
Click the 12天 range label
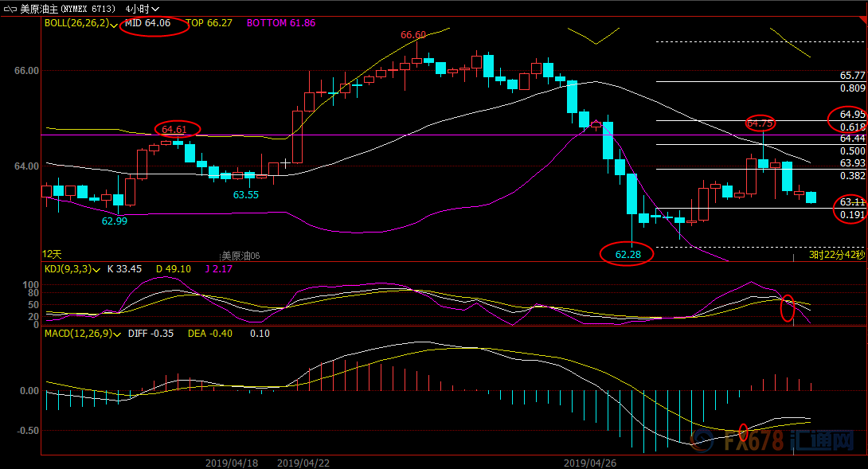[x=52, y=254]
